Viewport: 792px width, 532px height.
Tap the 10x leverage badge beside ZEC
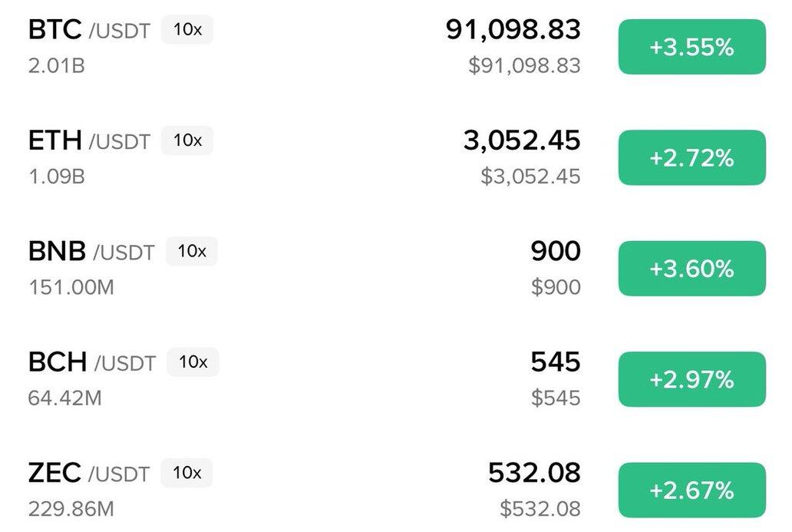click(x=187, y=472)
